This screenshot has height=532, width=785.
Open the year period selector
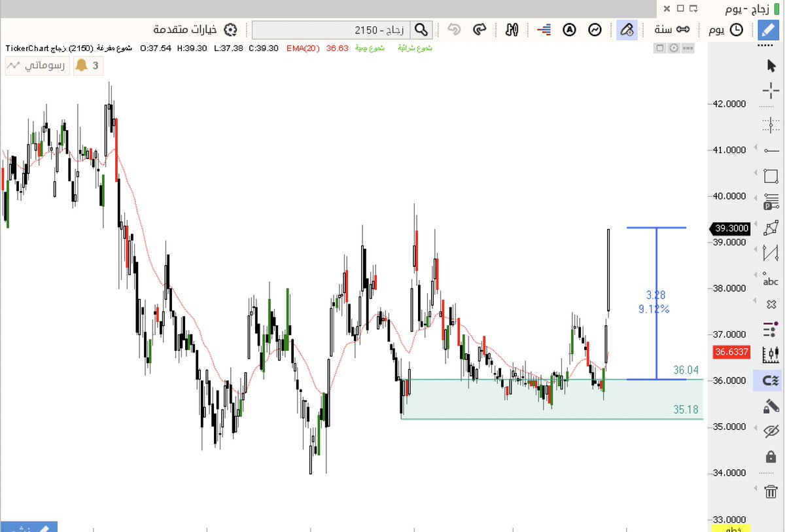tap(674, 29)
